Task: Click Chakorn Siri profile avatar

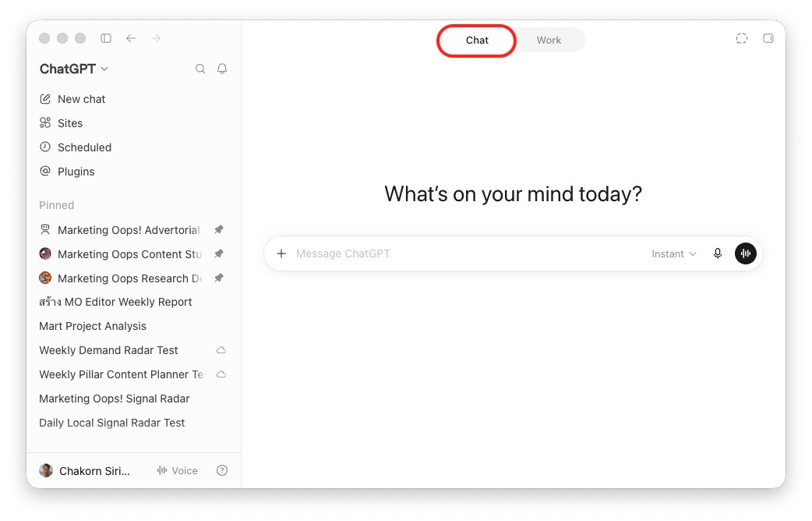Action: click(46, 471)
